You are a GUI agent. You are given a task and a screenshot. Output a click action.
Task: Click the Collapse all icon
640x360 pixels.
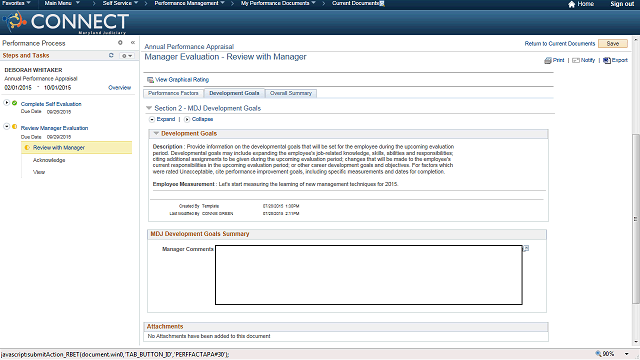187,119
